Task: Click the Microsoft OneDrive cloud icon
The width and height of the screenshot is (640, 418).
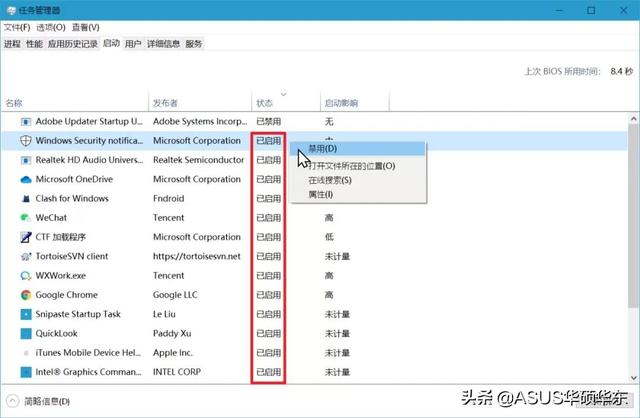Action: [x=26, y=180]
